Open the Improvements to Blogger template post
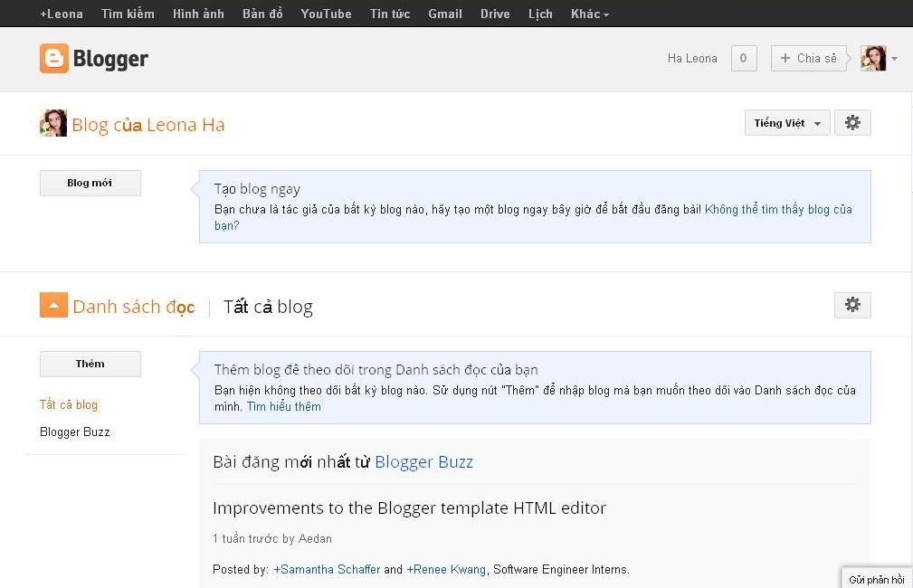The width and height of the screenshot is (913, 588). 409,508
